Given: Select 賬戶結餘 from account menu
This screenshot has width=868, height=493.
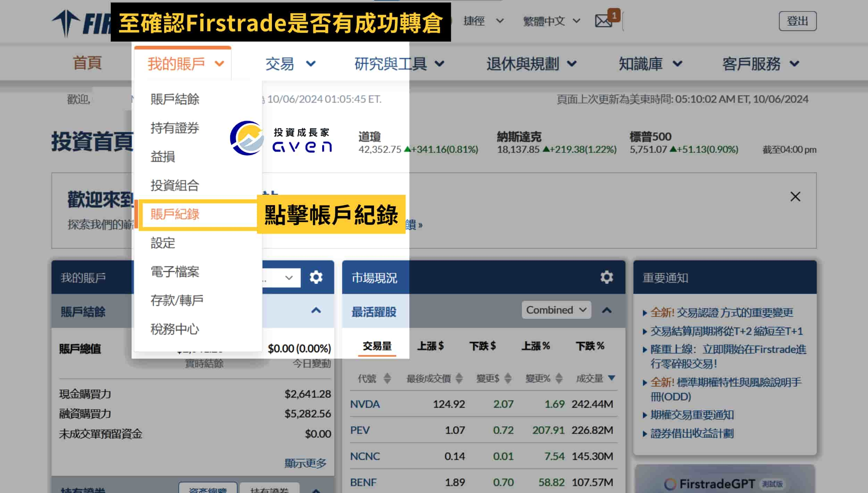Looking at the screenshot, I should click(x=175, y=99).
